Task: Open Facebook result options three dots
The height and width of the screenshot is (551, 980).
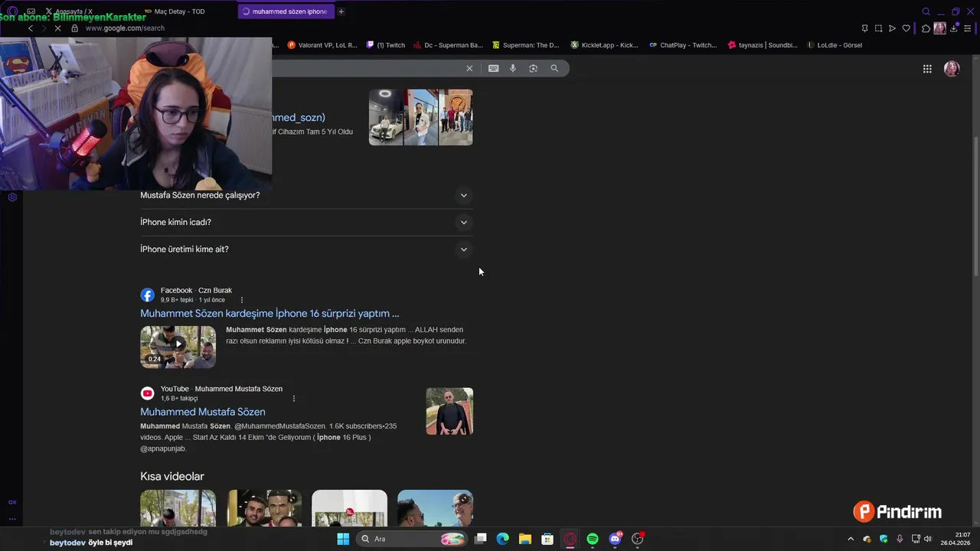Action: click(x=242, y=300)
